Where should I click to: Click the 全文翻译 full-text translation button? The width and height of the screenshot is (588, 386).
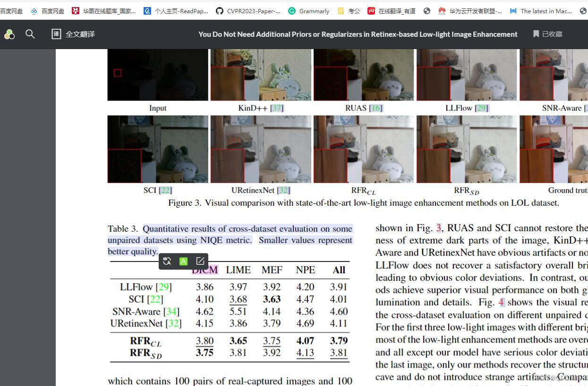[x=73, y=34]
